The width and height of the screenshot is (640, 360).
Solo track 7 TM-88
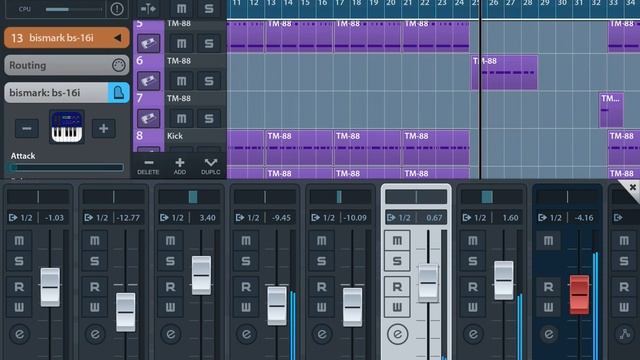(x=209, y=118)
